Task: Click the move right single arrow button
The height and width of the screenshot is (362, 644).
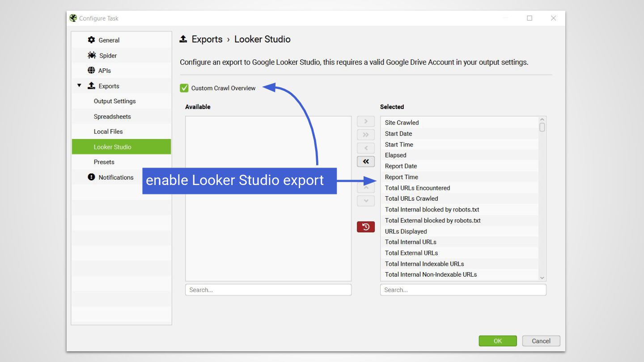Action: coord(366,122)
